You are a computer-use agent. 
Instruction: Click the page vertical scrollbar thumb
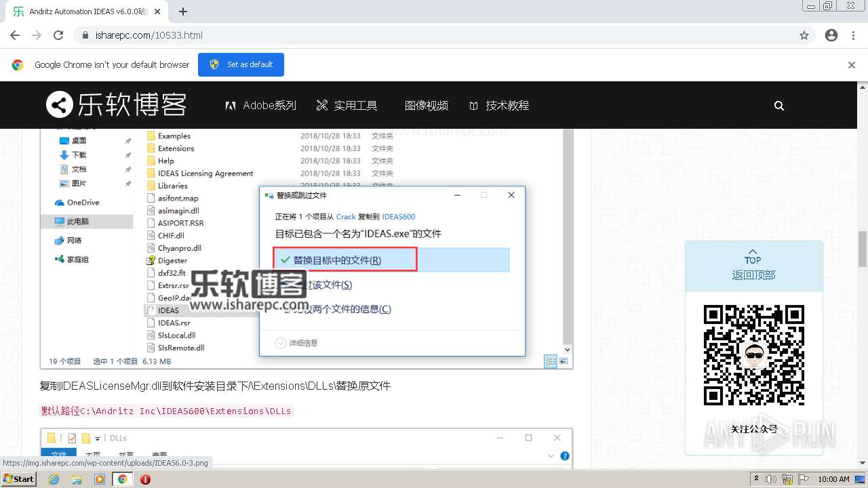(863, 249)
